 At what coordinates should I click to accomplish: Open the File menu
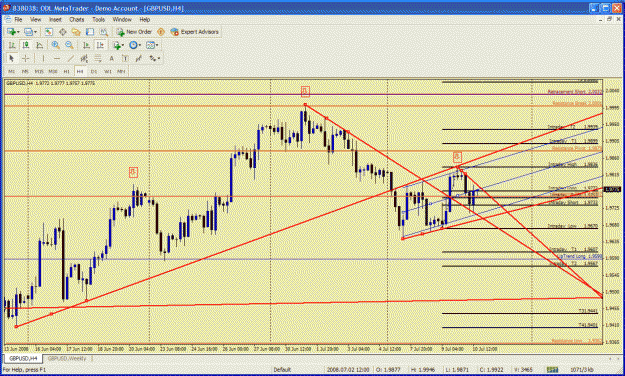point(18,19)
